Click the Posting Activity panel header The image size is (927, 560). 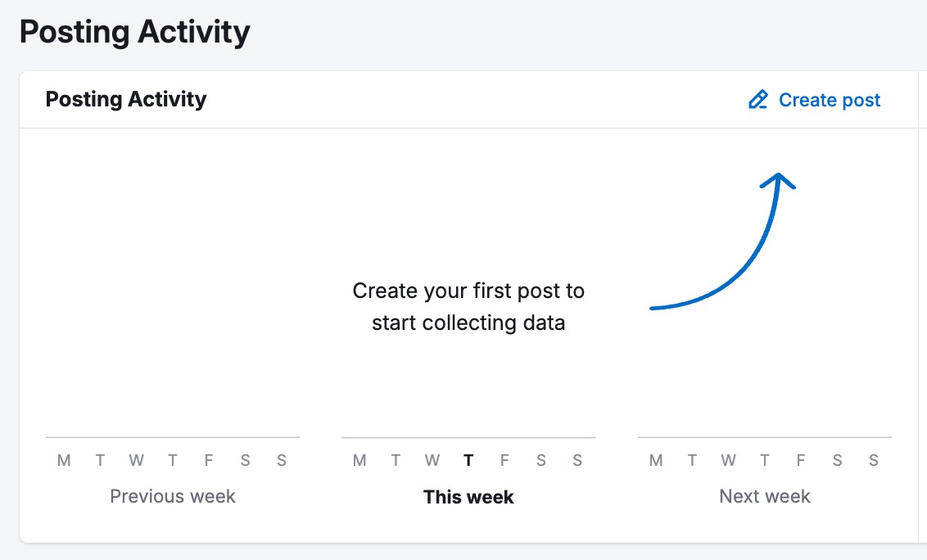tap(125, 99)
